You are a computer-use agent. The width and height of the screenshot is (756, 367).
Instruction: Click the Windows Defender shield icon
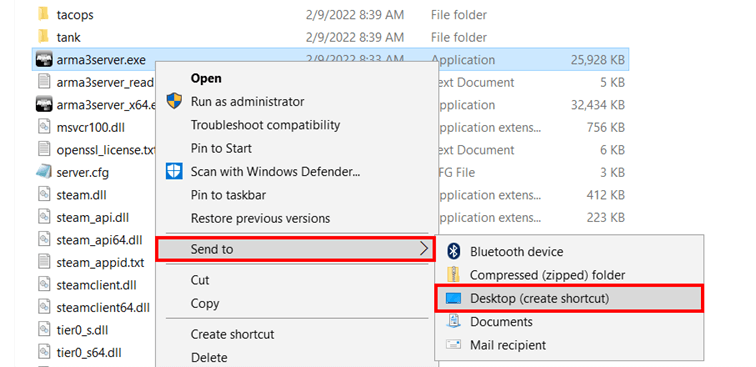tap(174, 171)
